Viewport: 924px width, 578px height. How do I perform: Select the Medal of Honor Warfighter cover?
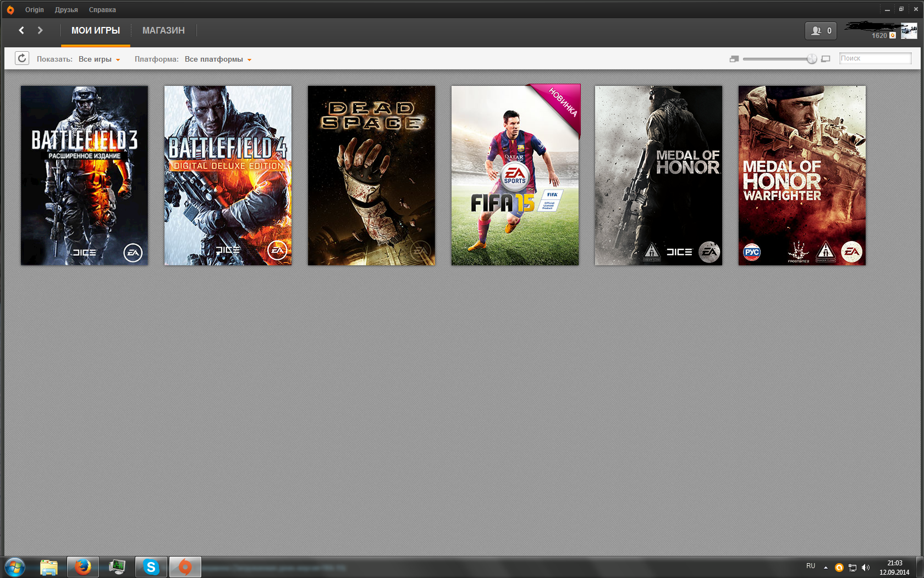pyautogui.click(x=802, y=175)
